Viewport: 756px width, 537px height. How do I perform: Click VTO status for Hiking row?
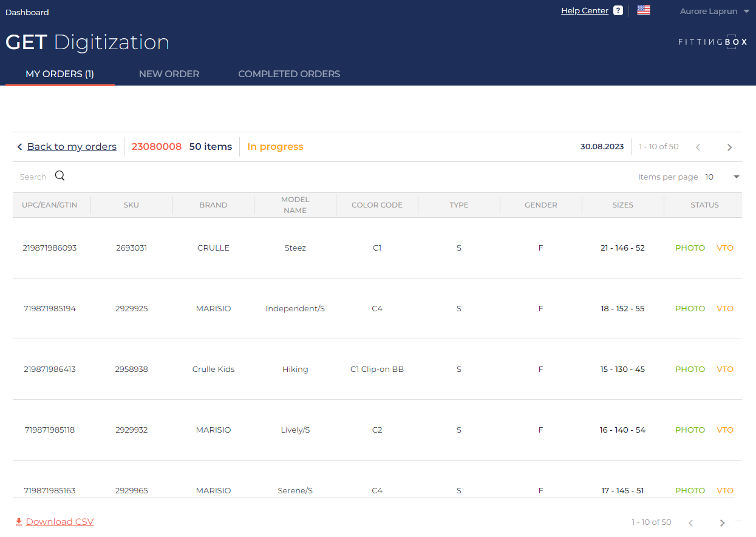[x=725, y=370]
